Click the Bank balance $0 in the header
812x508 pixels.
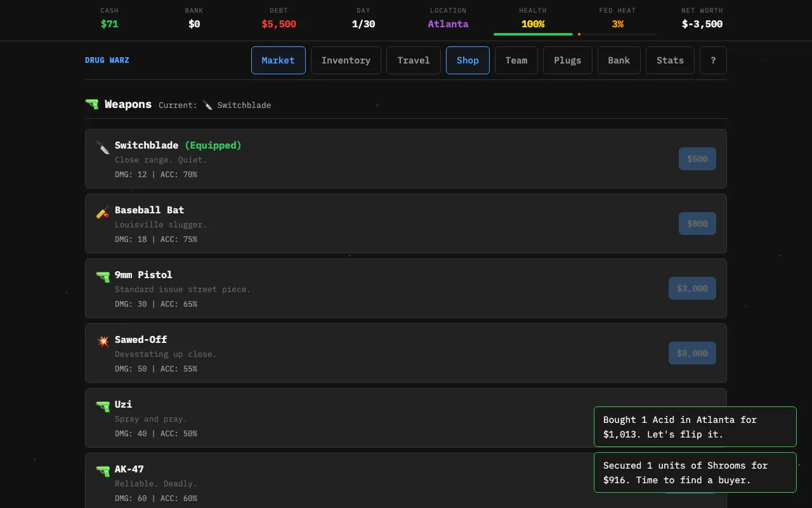pos(194,24)
